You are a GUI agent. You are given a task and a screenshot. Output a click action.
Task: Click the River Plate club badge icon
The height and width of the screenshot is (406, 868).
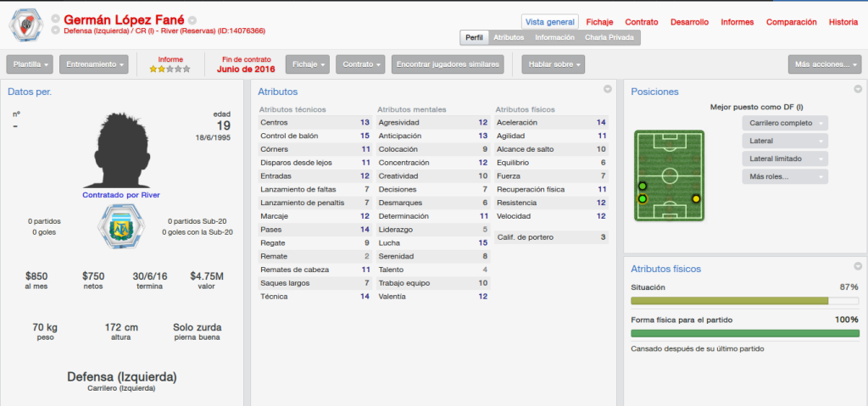pos(26,25)
